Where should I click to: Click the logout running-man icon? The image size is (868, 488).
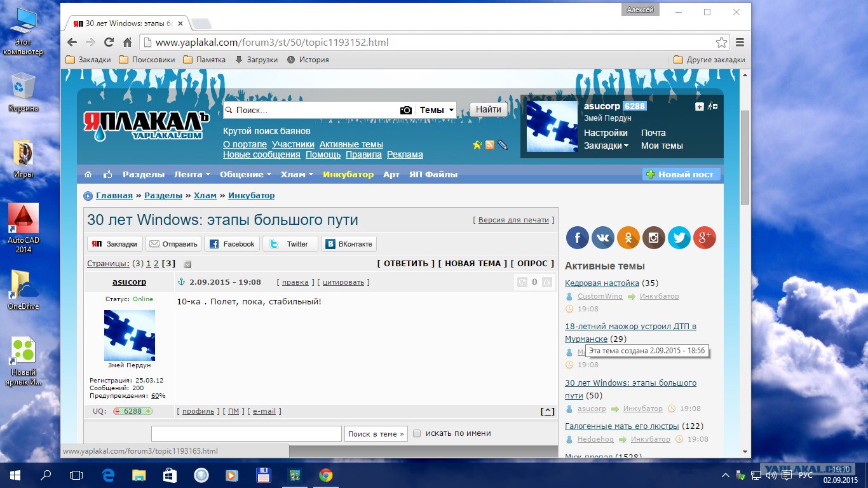[713, 107]
